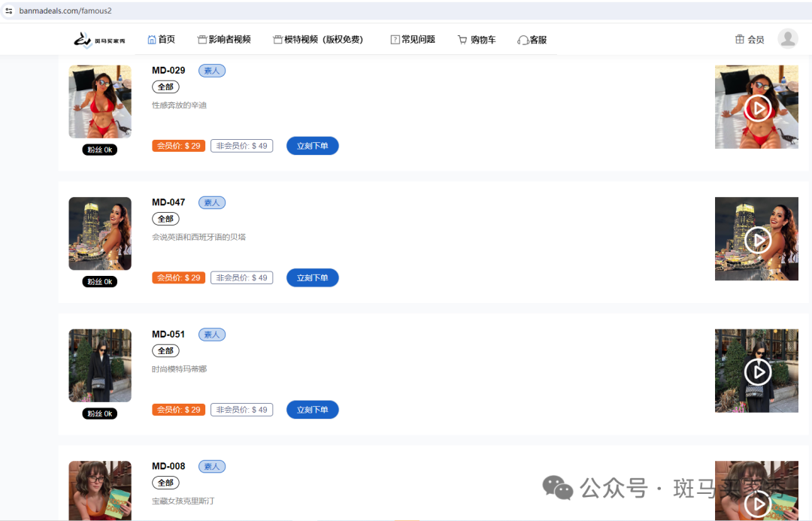
Task: Toggle the 全部 filter on MD-047
Action: click(165, 219)
